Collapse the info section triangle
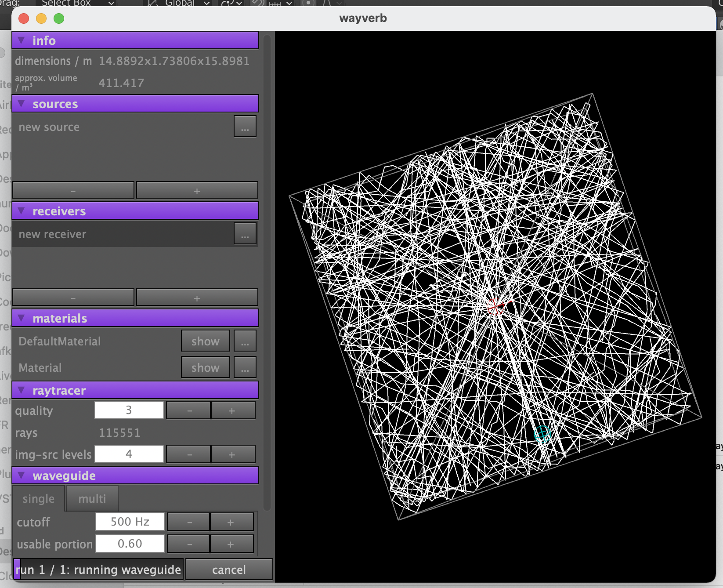This screenshot has height=588, width=723. tap(21, 40)
